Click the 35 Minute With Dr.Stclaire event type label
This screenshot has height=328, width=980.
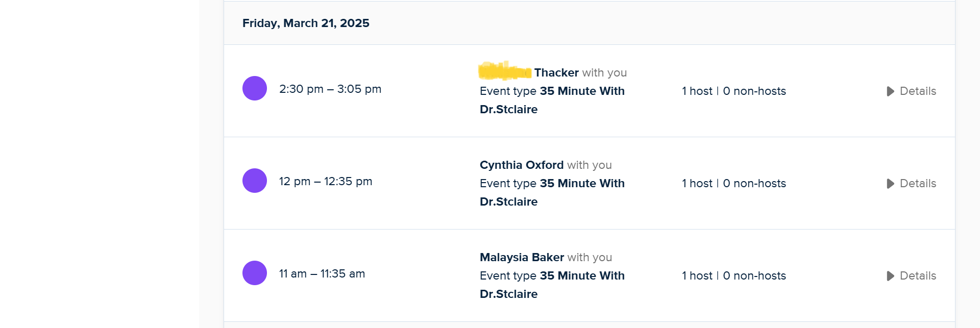582,91
